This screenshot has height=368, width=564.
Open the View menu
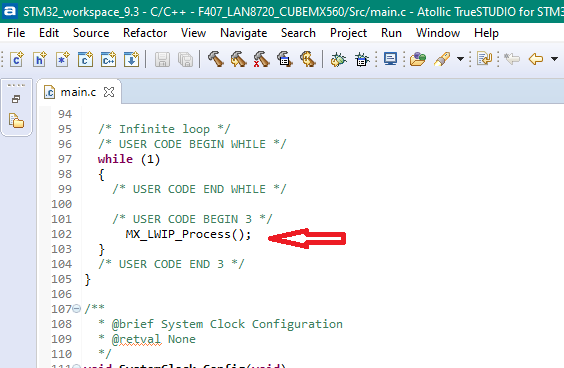click(x=194, y=33)
